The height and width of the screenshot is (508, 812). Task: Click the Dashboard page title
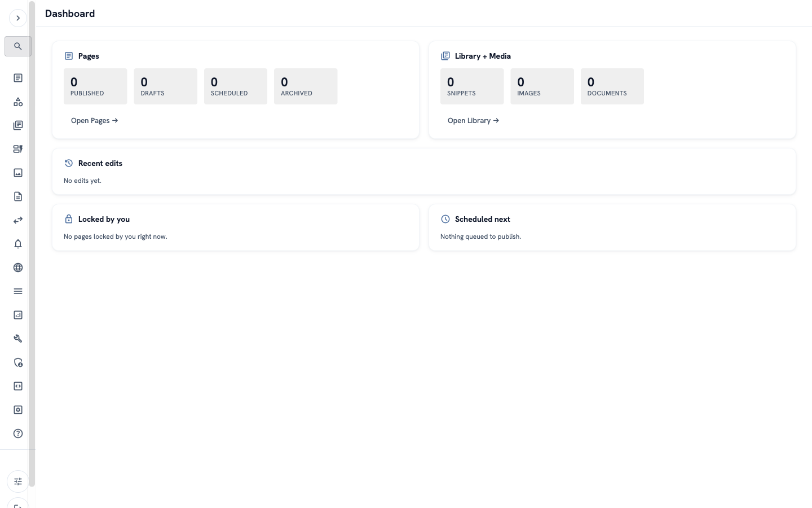[x=70, y=14]
